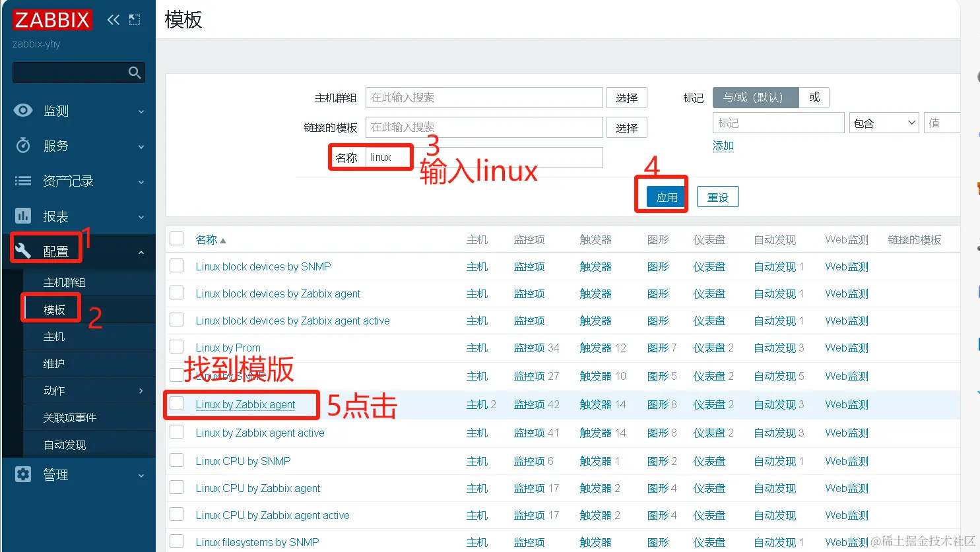The height and width of the screenshot is (552, 980).
Task: Check the Linux by Prom row
Action: click(x=177, y=346)
